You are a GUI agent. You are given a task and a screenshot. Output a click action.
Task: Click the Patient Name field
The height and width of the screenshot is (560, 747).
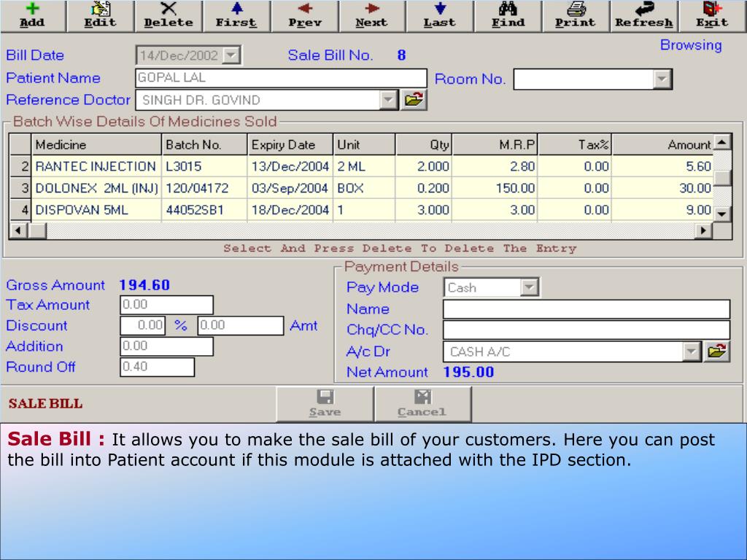[281, 78]
